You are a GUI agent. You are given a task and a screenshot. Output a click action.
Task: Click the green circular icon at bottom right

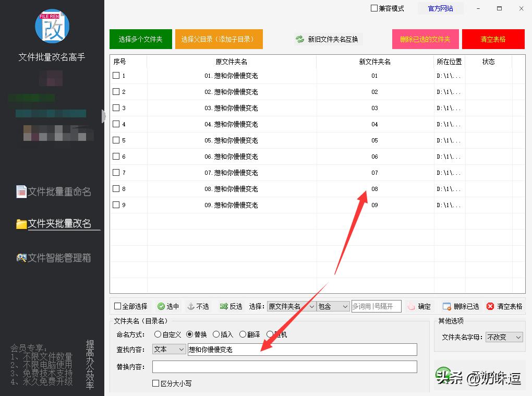tap(443, 373)
